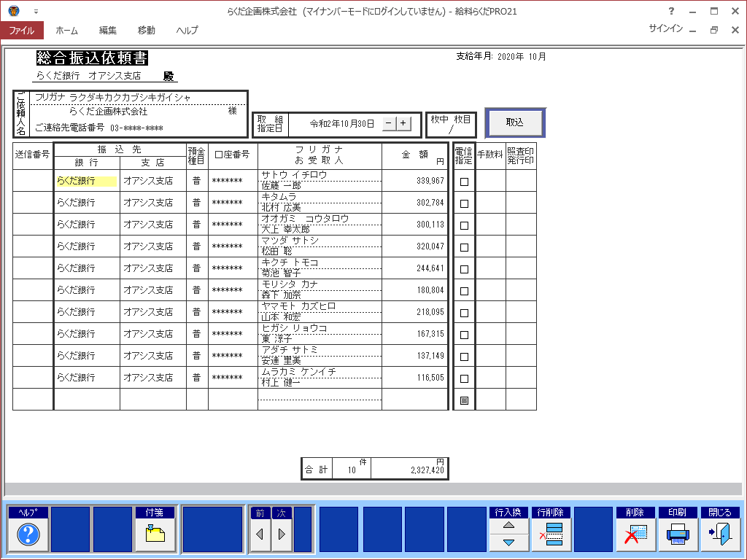Toggle 電信指定 checkbox for 松田 聡
The width and height of the screenshot is (747, 560).
[464, 248]
